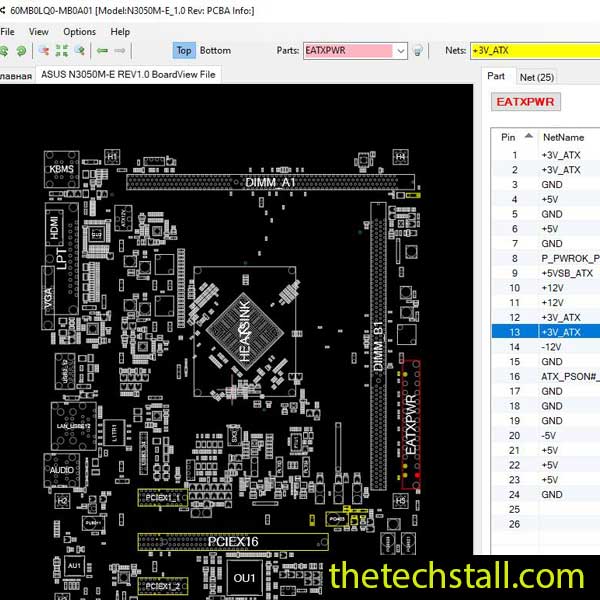Select empty pin 26 row

(x=546, y=524)
